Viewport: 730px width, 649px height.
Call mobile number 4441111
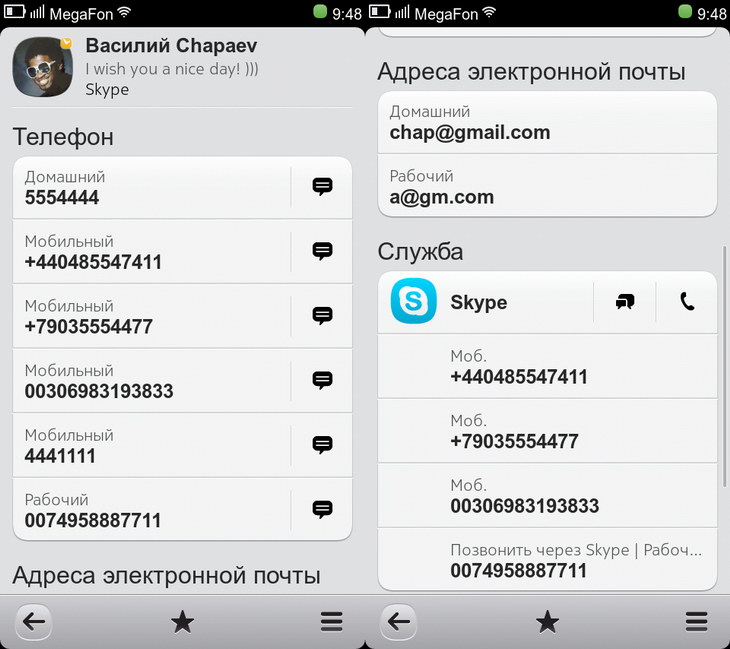pos(152,446)
